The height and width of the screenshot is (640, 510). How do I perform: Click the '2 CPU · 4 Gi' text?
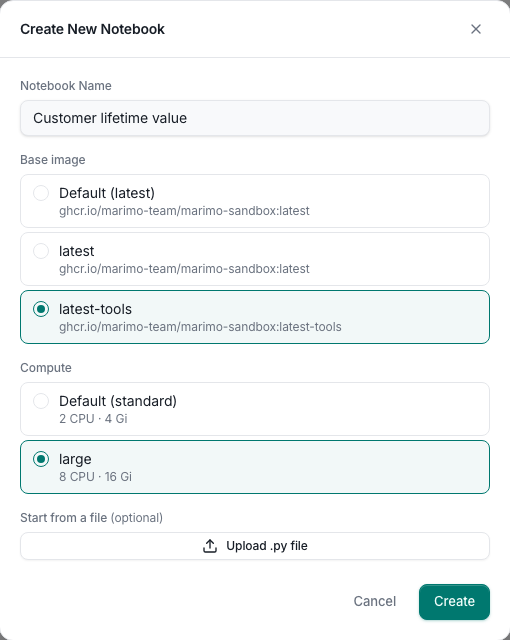[93, 419]
